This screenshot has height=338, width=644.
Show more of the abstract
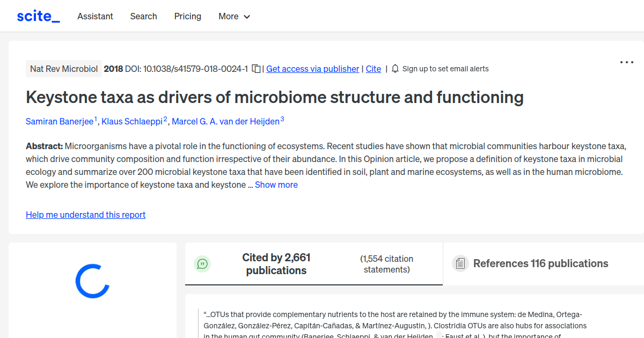pos(276,185)
